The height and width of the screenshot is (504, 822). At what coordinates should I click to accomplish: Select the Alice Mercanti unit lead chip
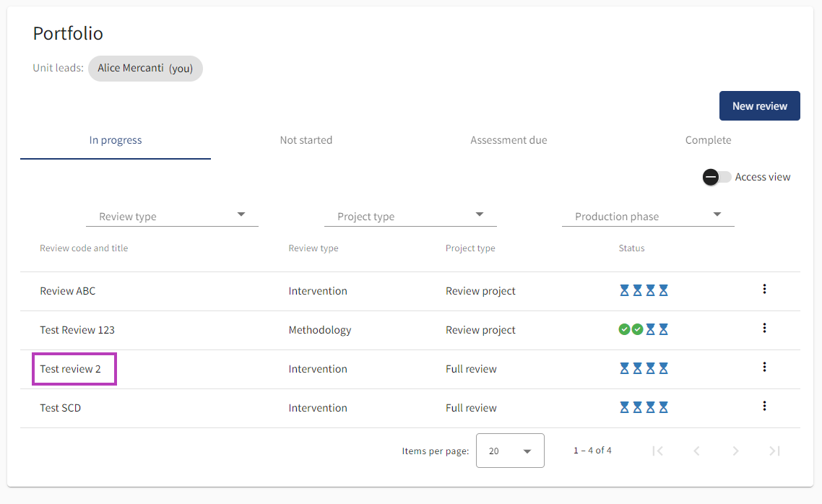pyautogui.click(x=145, y=69)
